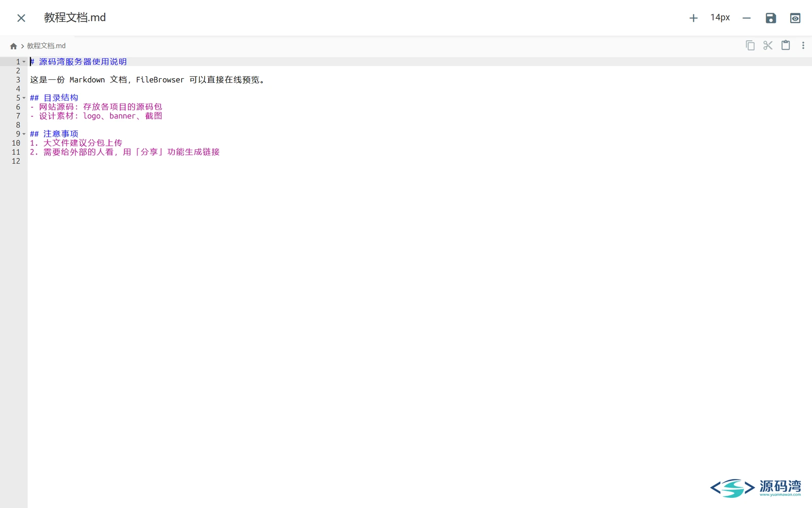Click the 教程文档.md breadcrumb link

(46, 46)
